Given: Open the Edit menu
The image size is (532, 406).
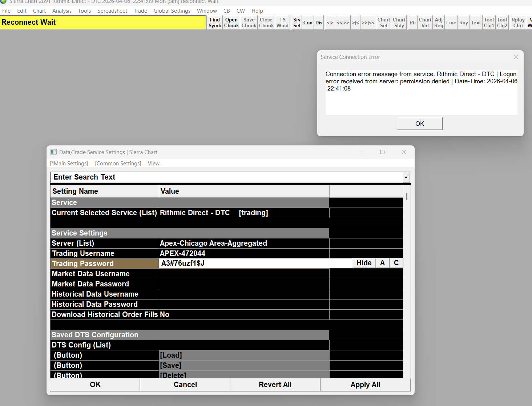Looking at the screenshot, I should [22, 11].
